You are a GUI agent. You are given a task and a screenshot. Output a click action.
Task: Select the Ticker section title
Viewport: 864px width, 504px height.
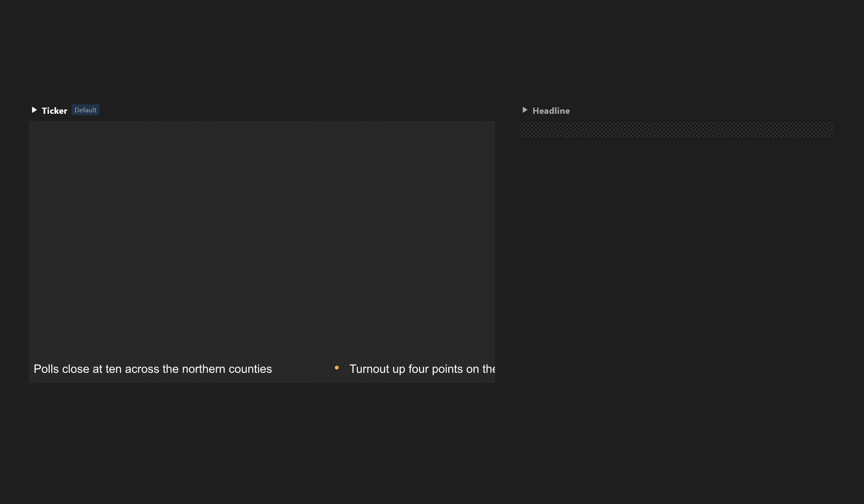coord(54,111)
